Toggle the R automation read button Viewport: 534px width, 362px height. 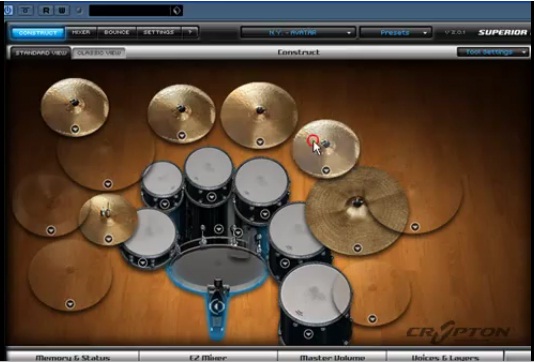pyautogui.click(x=46, y=11)
